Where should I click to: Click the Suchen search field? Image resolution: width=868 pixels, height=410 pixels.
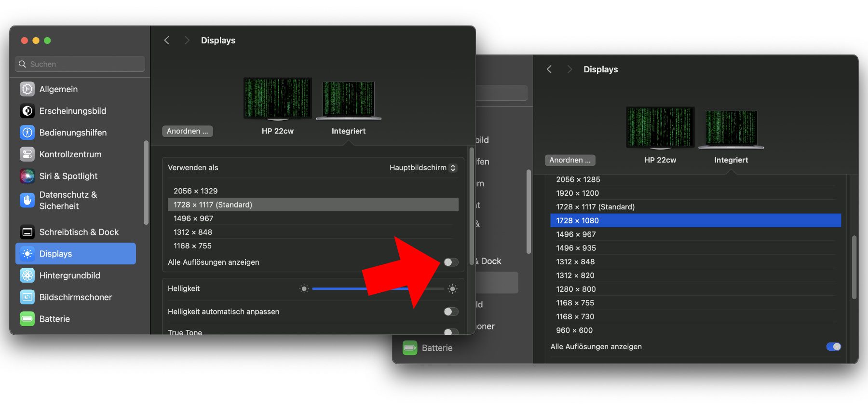click(x=80, y=64)
